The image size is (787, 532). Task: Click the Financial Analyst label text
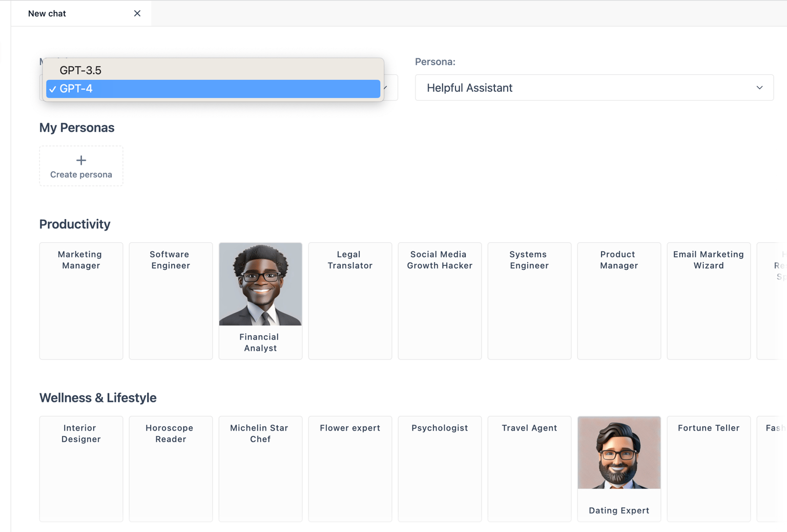[x=260, y=343]
